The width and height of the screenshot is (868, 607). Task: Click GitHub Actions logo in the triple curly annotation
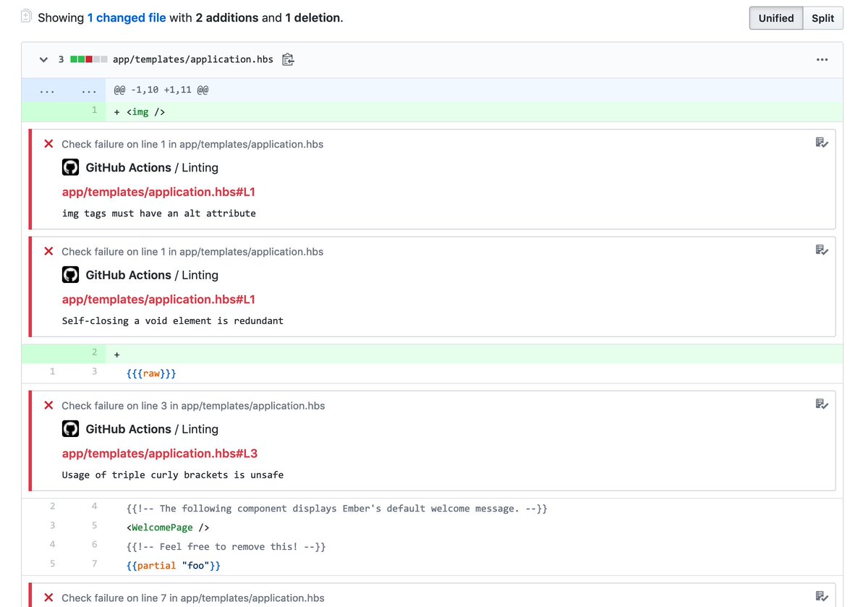tap(70, 429)
